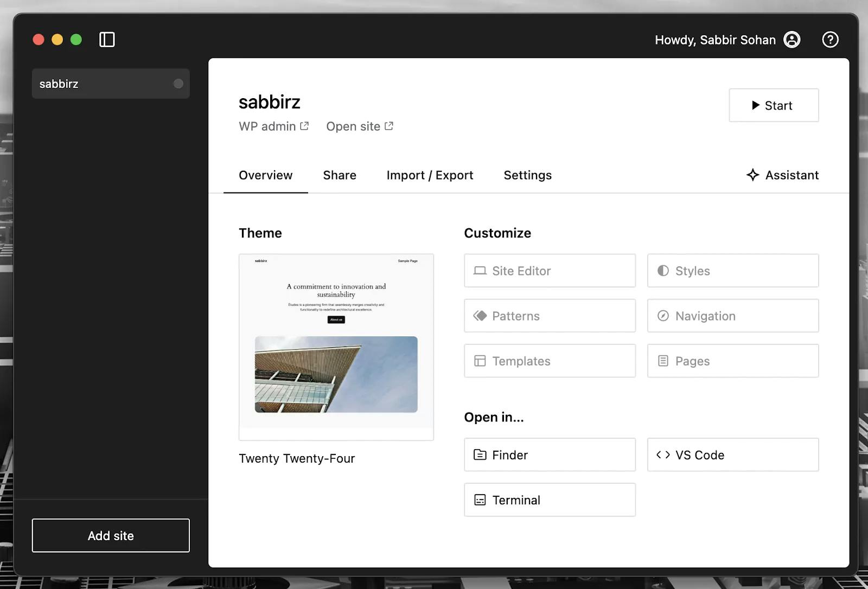Screen dimensions: 868x589
Task: Click the sabbirz site status dot
Action: tap(178, 84)
